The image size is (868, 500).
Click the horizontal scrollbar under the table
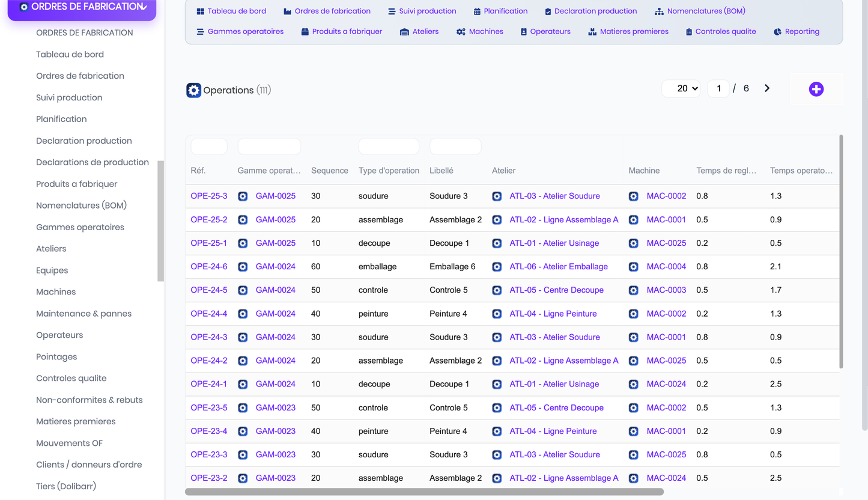(x=424, y=492)
